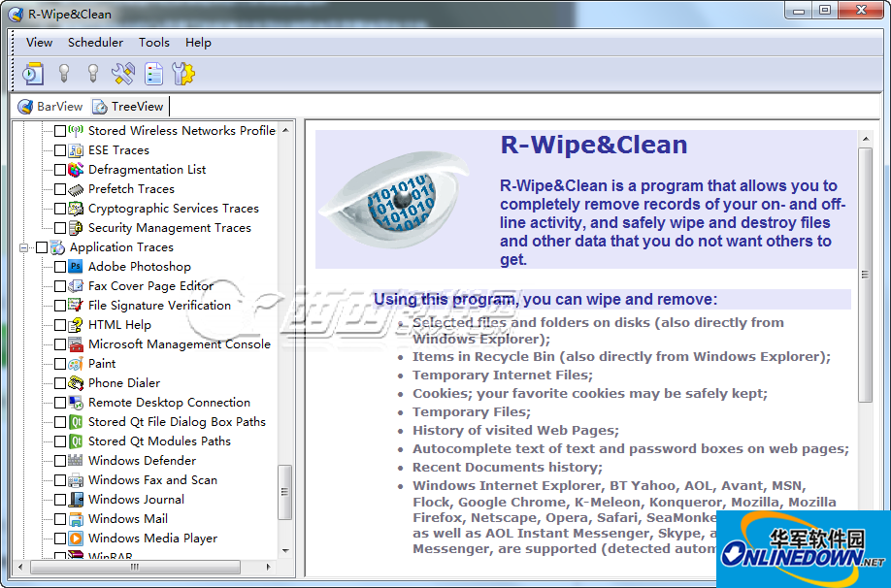
Task: Click the document list toolbar icon
Action: point(153,74)
